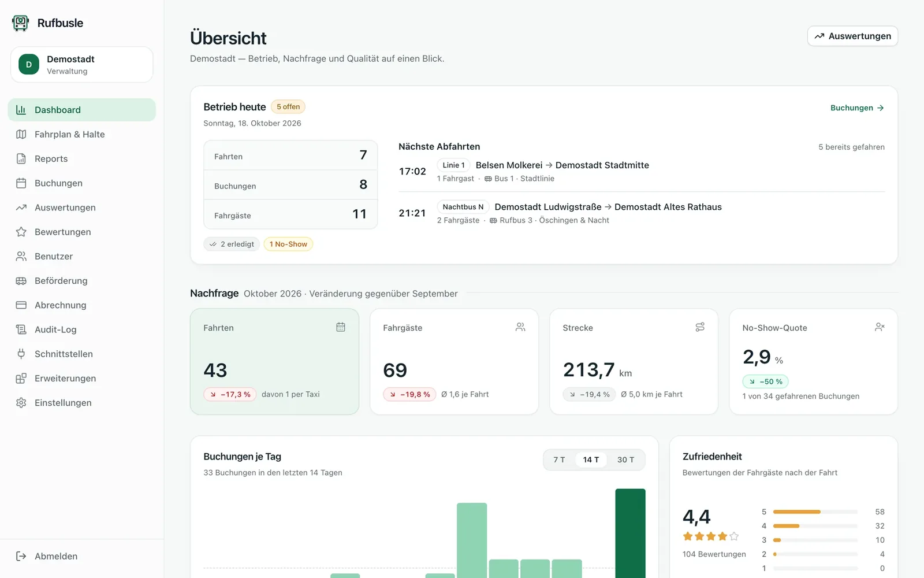This screenshot has width=924, height=578.
Task: Click the −50 % green change badge
Action: point(765,381)
